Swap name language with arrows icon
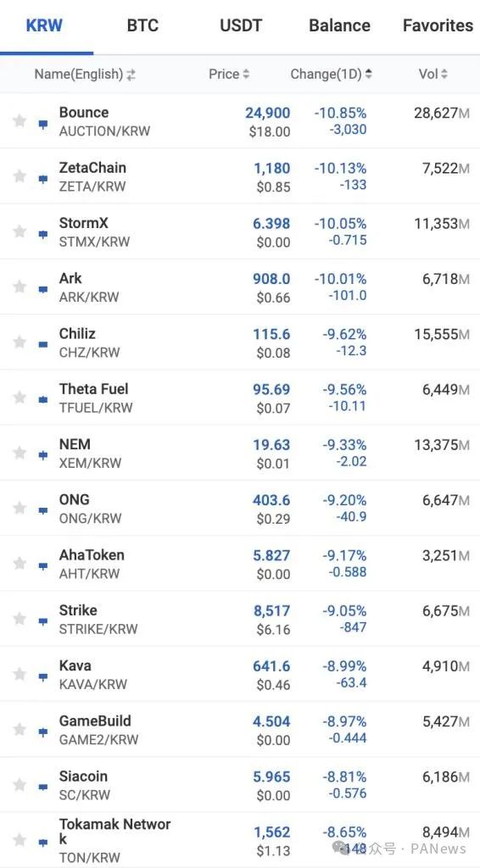This screenshot has width=480, height=868. click(x=131, y=75)
